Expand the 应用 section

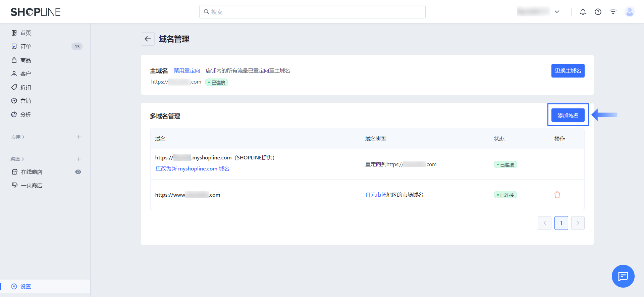point(18,137)
